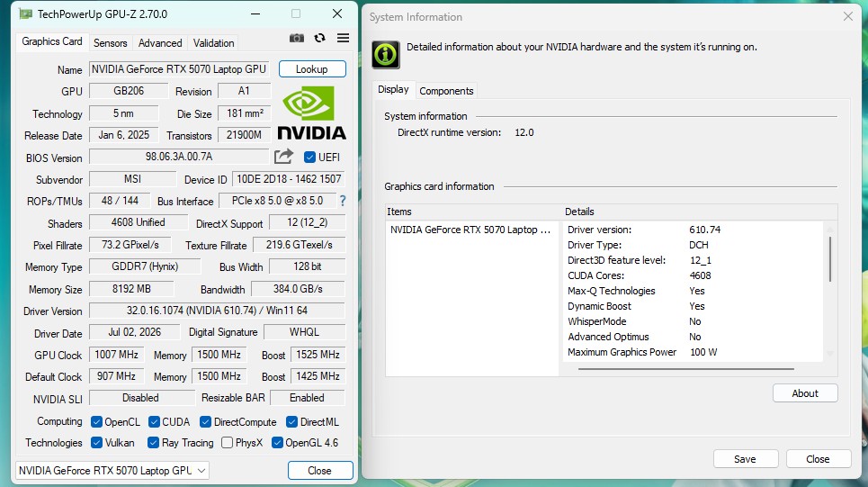The width and height of the screenshot is (868, 487).
Task: Click the Lookup button
Action: [312, 69]
